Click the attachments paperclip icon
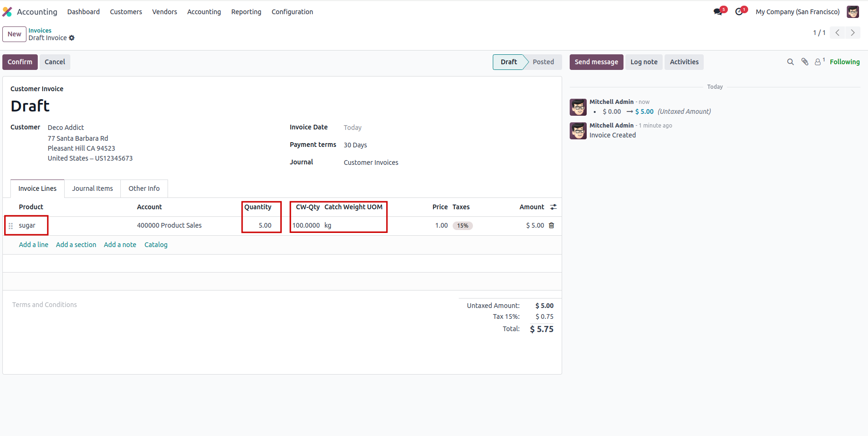Viewport: 868px width, 436px height. click(x=805, y=62)
